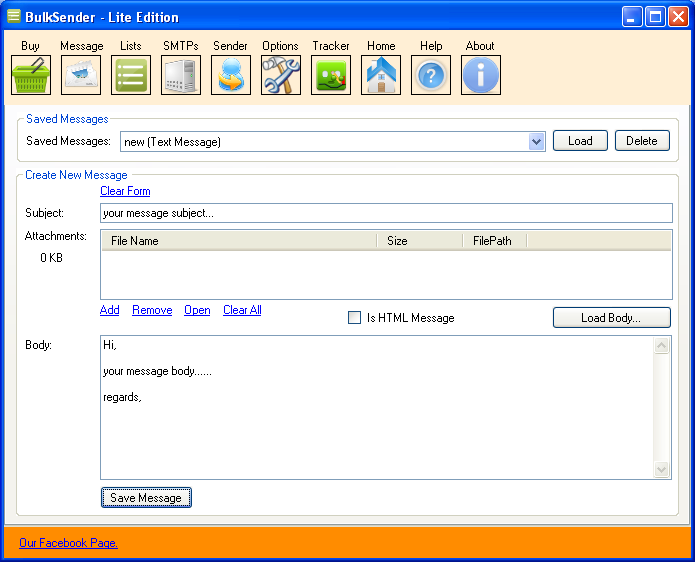Click the Add attachment link
The height and width of the screenshot is (562, 695).
pyautogui.click(x=109, y=310)
